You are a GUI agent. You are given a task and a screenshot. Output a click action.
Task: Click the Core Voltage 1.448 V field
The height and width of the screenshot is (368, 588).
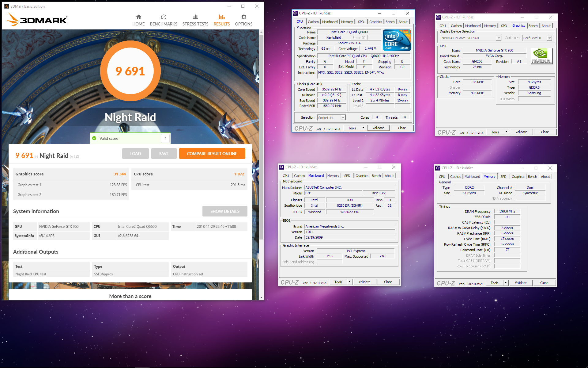pos(370,48)
